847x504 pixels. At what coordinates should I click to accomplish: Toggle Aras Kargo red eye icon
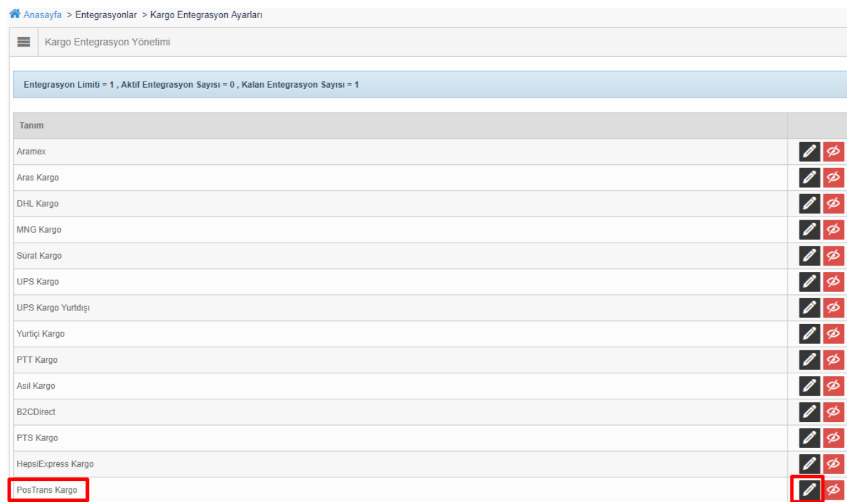(x=833, y=178)
